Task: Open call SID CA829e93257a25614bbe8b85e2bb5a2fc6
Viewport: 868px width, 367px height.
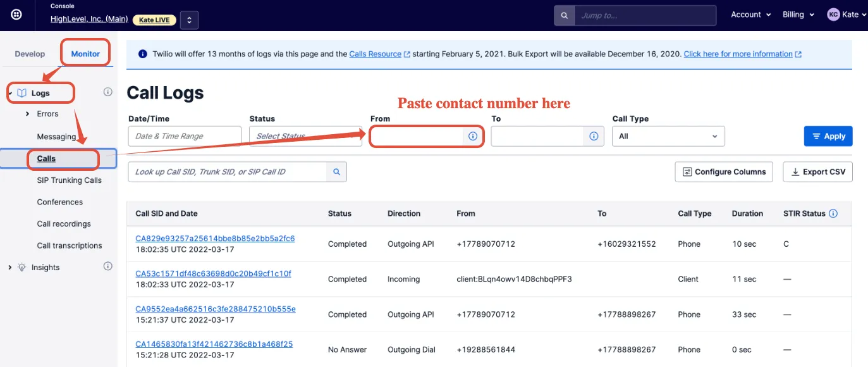Action: (215, 239)
